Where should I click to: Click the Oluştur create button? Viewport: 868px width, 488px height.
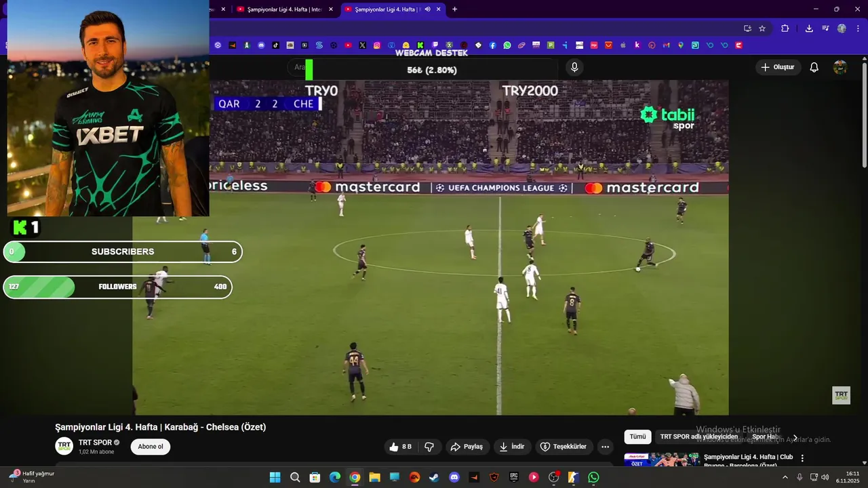pyautogui.click(x=778, y=67)
